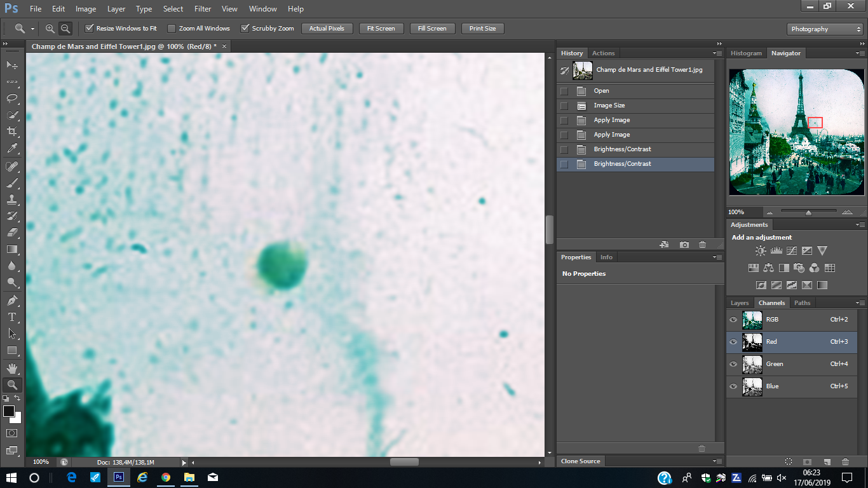868x488 pixels.
Task: Create new snapshot with camera icon
Action: point(684,245)
